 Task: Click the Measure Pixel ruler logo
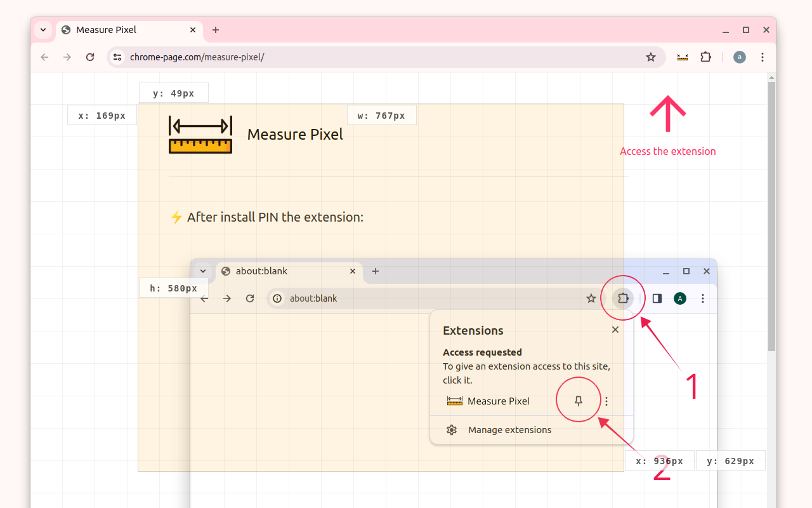coord(200,135)
